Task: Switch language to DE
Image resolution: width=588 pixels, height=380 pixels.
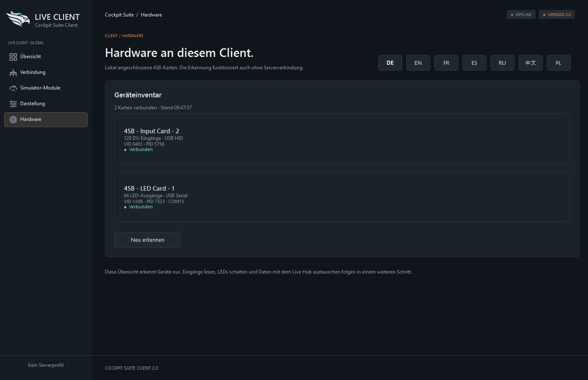Action: [x=390, y=63]
